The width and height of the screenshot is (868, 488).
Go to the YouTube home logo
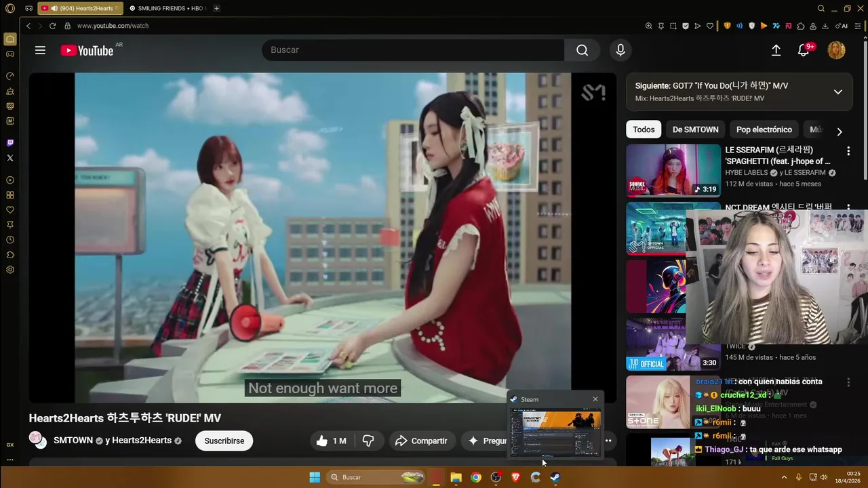tap(87, 50)
